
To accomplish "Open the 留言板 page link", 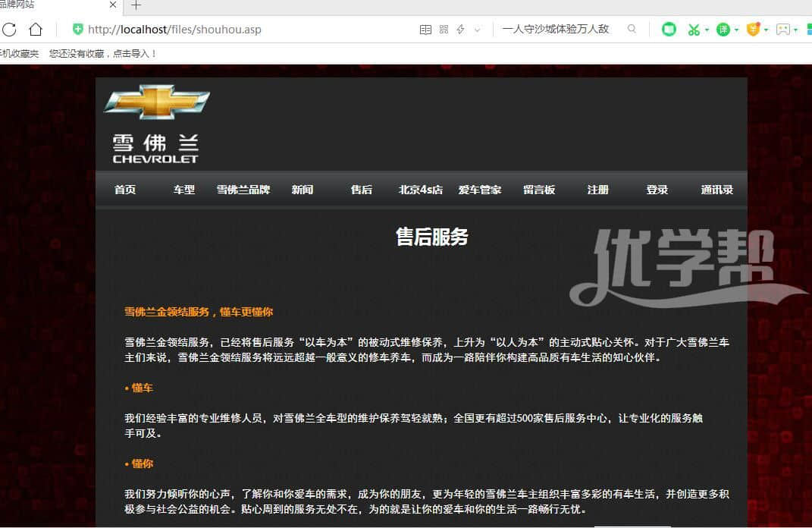I will (539, 190).
